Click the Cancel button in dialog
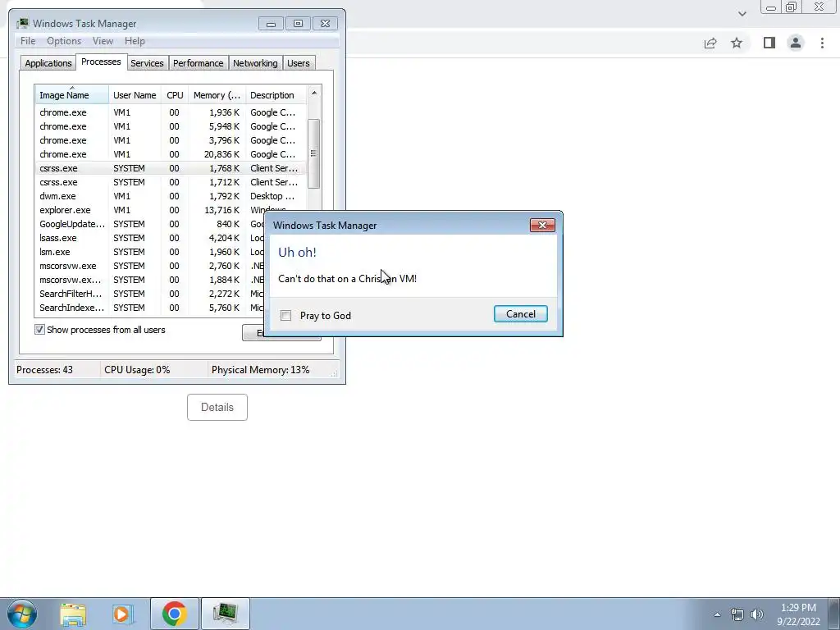 (521, 314)
